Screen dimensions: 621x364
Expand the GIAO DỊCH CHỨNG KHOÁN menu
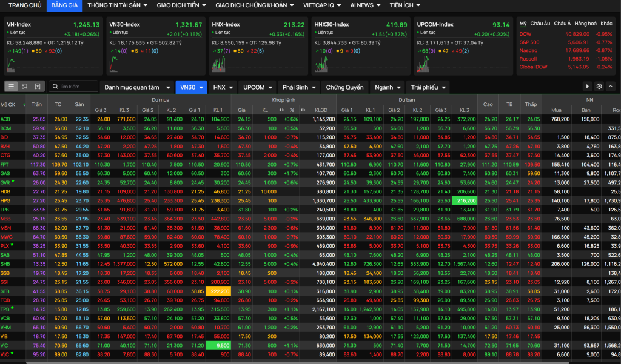click(x=255, y=5)
